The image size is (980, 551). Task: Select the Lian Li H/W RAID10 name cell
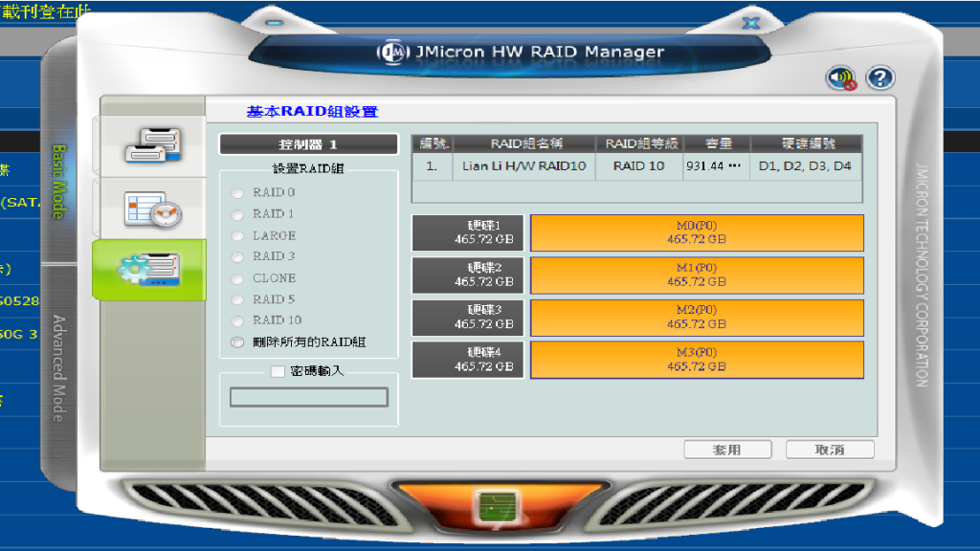click(x=523, y=166)
